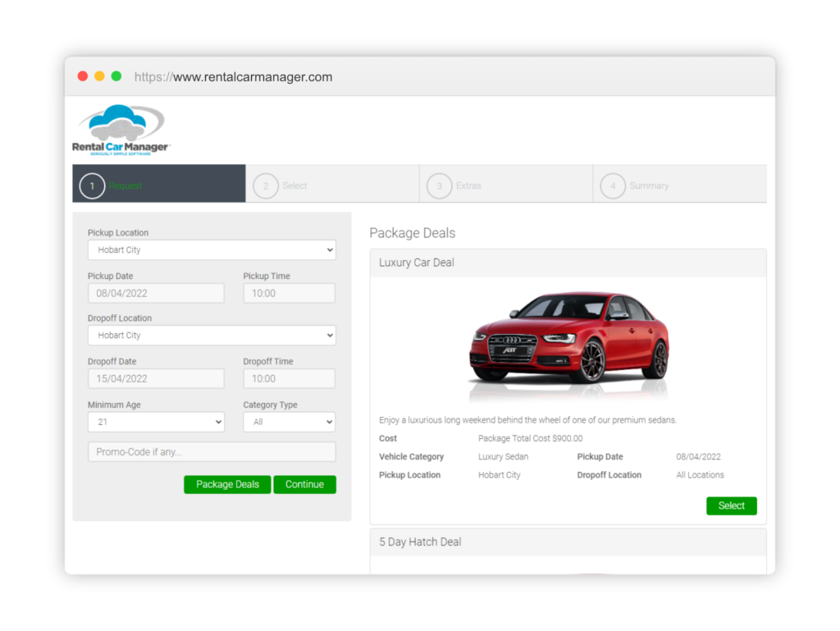
Task: Expand the Category Type dropdown
Action: click(290, 422)
